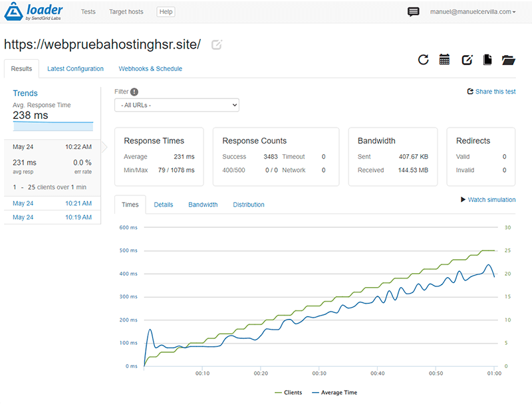Toggle the Clients series in chart legend
Viewport: 532px width, 404px height.
coord(289,393)
